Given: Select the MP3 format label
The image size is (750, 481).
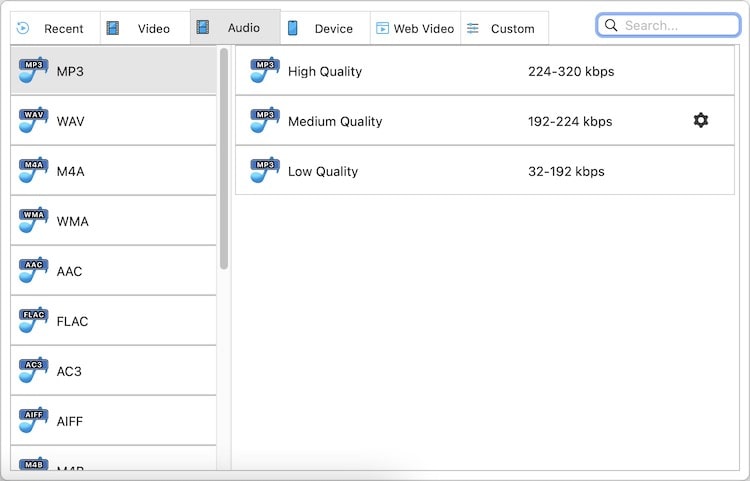Looking at the screenshot, I should (70, 71).
